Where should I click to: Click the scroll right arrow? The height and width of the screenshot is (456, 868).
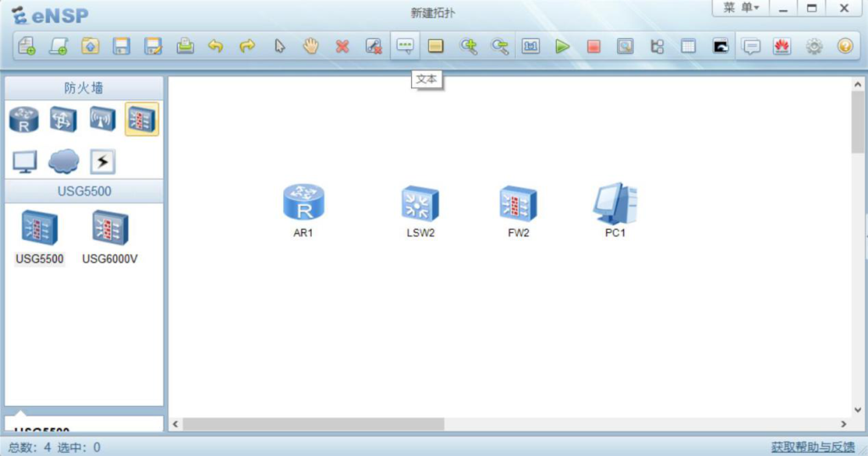click(x=843, y=424)
